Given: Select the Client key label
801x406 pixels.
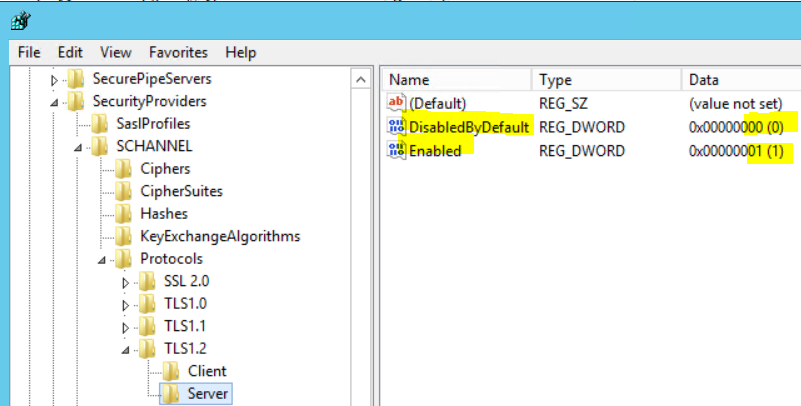Looking at the screenshot, I should (x=207, y=371).
